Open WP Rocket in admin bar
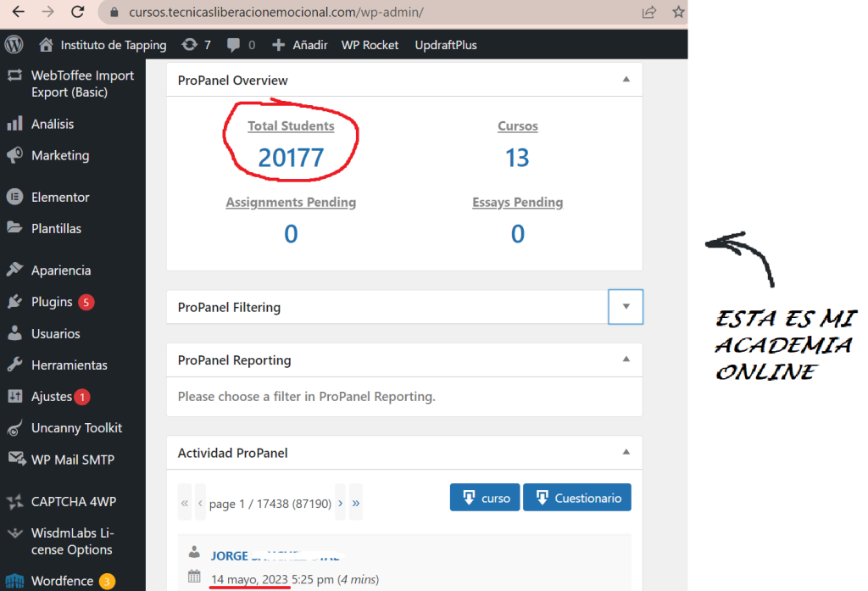The image size is (868, 591). point(370,45)
